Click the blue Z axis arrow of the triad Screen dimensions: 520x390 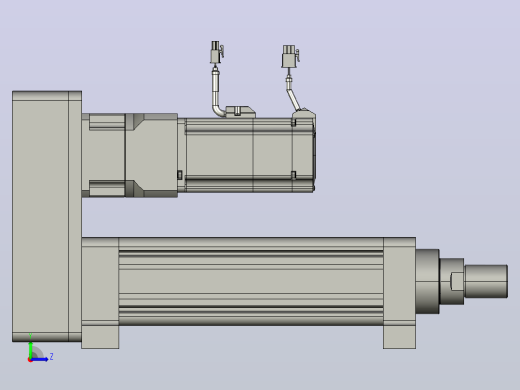click(39, 359)
